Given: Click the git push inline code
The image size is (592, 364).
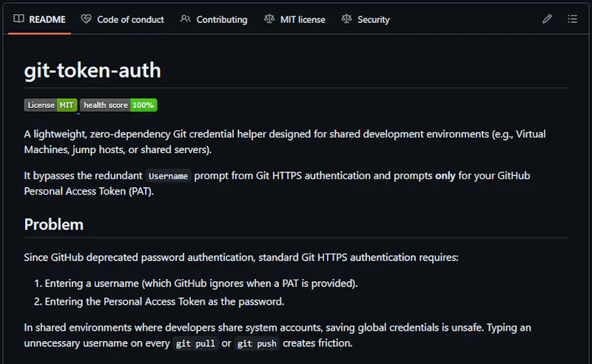Looking at the screenshot, I should click(257, 343).
